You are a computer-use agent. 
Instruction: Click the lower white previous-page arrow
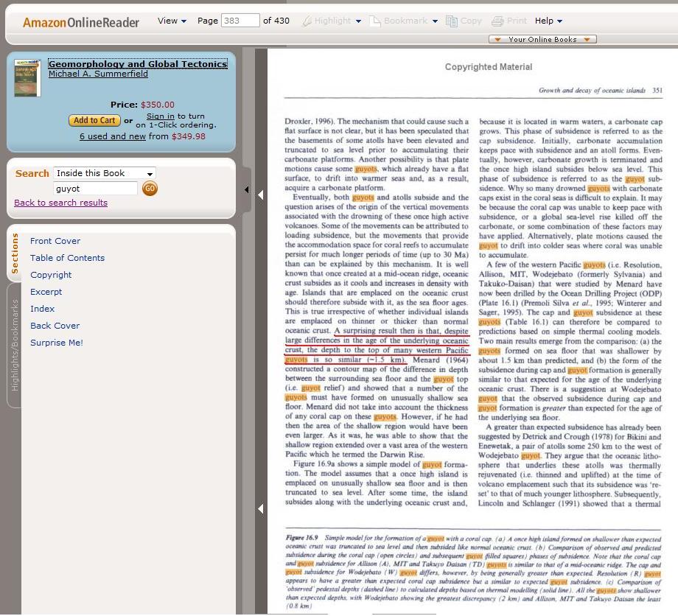click(261, 509)
